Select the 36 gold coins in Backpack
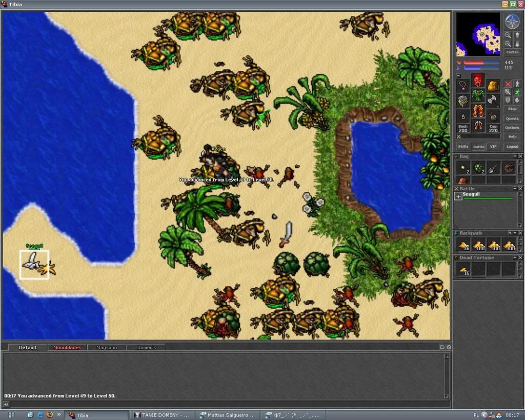This screenshot has height=420, width=525. pos(463,245)
